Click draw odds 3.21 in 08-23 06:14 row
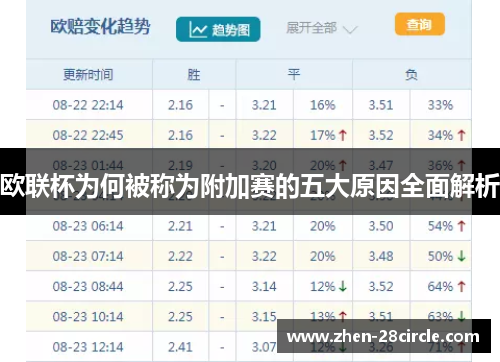 tap(264, 226)
